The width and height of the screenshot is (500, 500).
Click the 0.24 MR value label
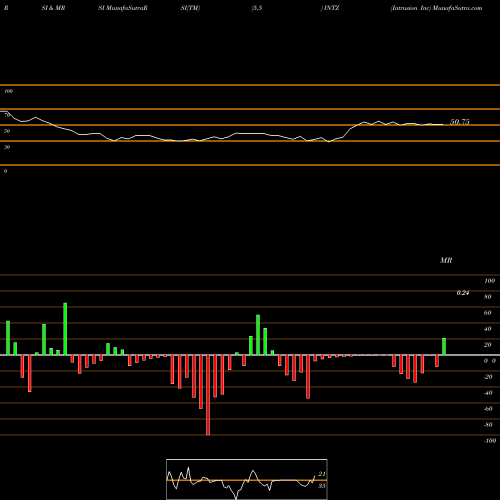(463, 293)
